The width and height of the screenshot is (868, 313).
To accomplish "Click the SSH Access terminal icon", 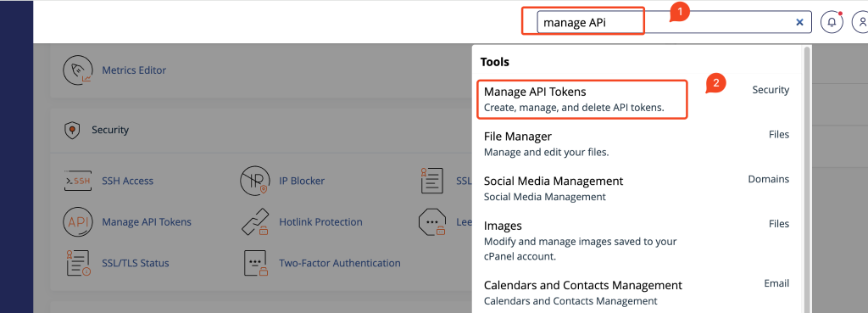I will [77, 181].
